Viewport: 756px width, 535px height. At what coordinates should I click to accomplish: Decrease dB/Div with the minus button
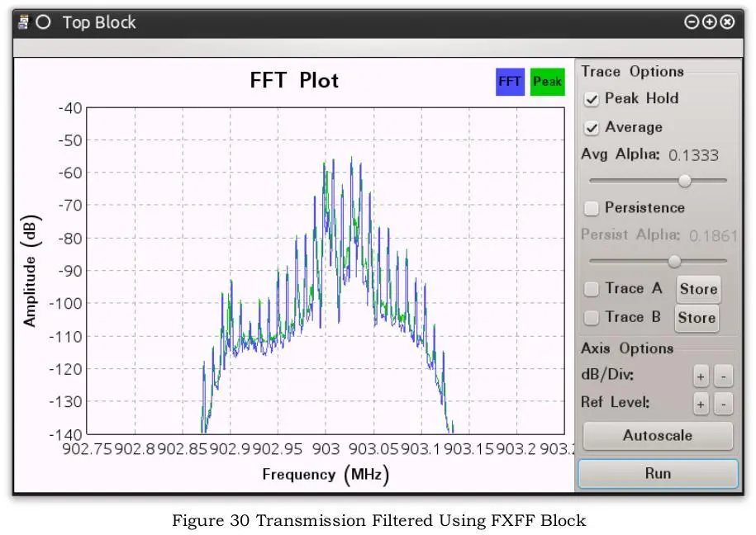point(723,376)
